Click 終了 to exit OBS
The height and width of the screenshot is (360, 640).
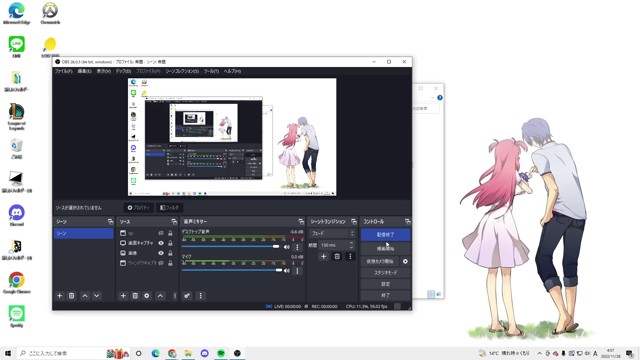pos(386,295)
